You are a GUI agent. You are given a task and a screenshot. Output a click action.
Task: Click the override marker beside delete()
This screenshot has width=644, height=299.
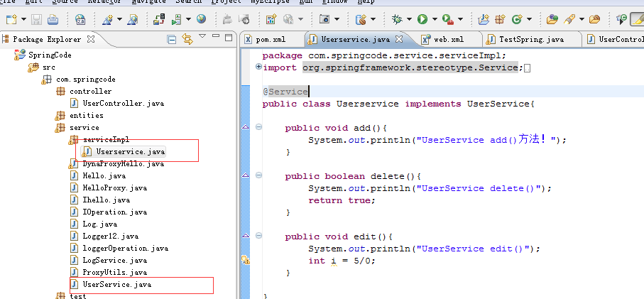point(246,175)
